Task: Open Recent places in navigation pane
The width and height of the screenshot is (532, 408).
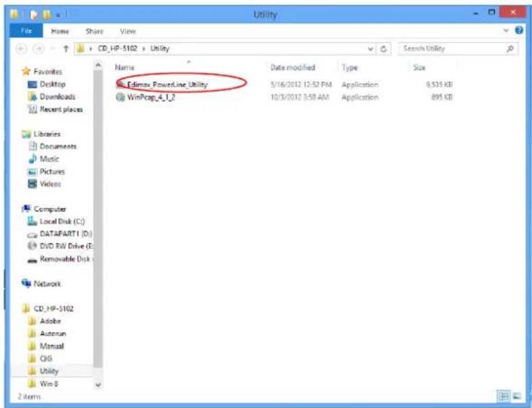Action: click(x=62, y=109)
